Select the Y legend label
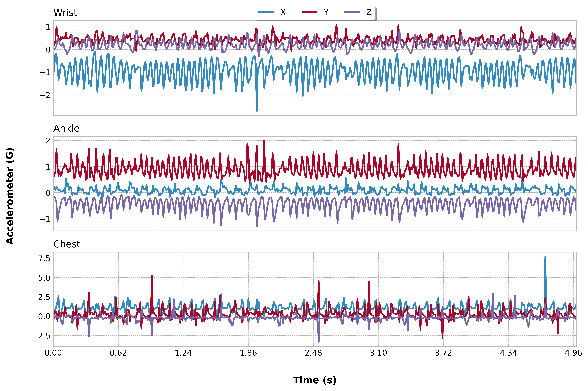 (326, 12)
